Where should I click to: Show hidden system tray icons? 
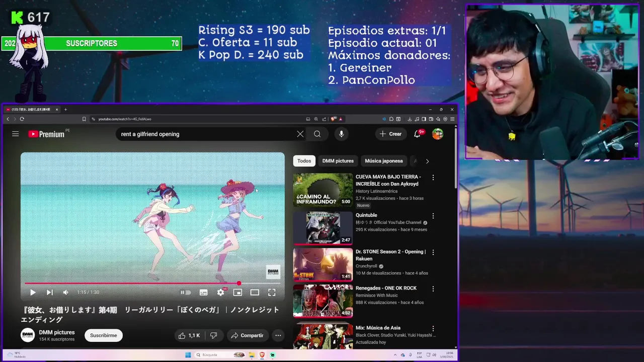pos(395,355)
